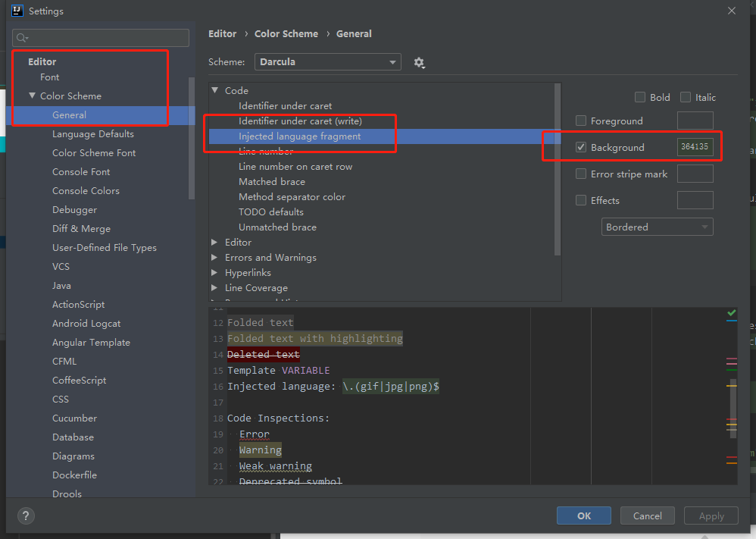Select Matched brace
The height and width of the screenshot is (539, 756).
pos(271,181)
